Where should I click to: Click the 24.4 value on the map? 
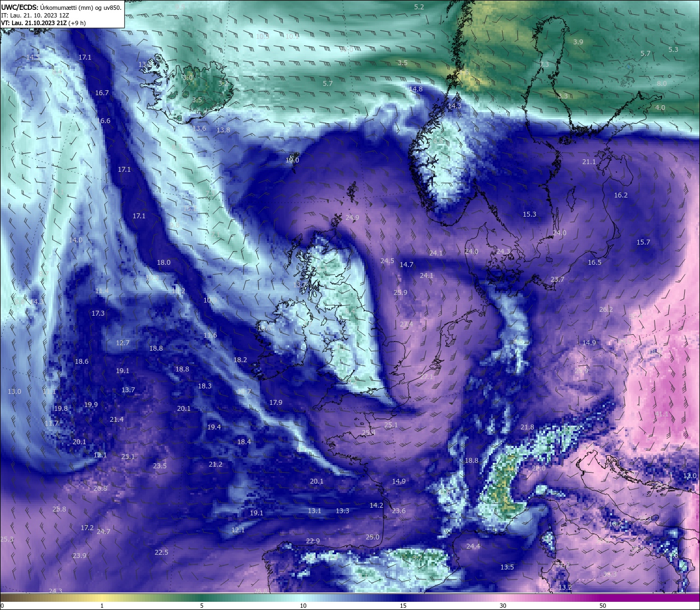pyautogui.click(x=474, y=547)
